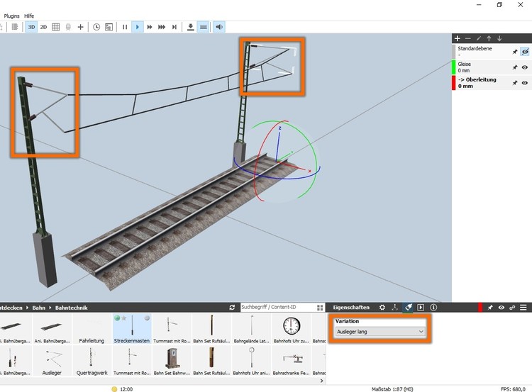This screenshot has width=532, height=392.
Task: Play simulation at normal speed
Action: 138,27
